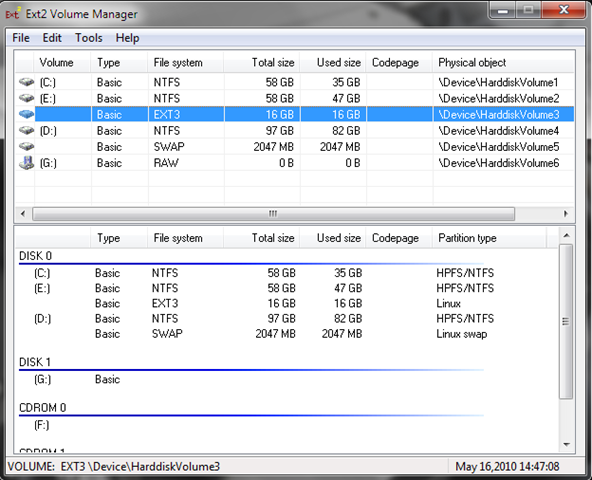The height and width of the screenshot is (480, 592).
Task: Click the \Device\HarddiskVolume5 cell
Action: coord(498,147)
